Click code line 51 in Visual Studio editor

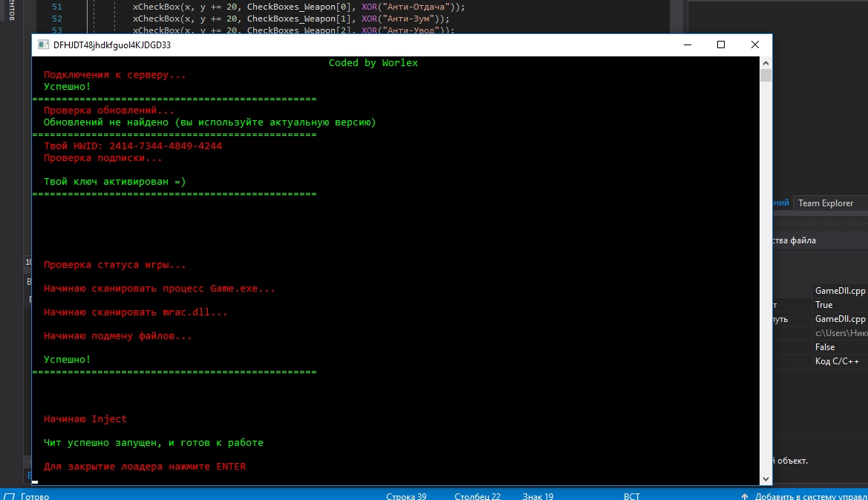click(299, 7)
